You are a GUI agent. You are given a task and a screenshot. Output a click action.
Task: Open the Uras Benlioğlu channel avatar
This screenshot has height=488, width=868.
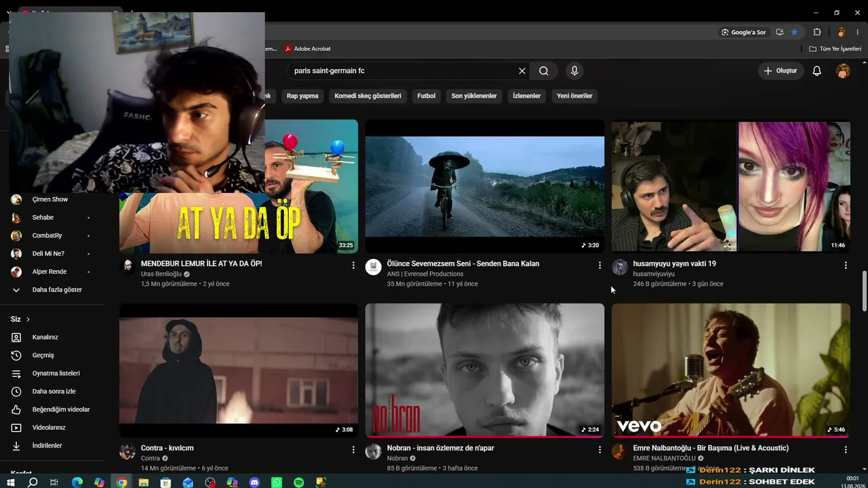tap(127, 267)
